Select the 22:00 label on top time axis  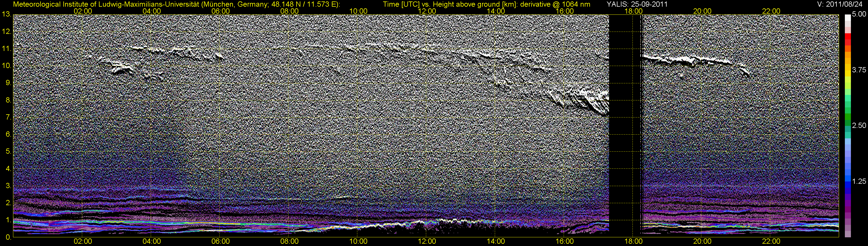[x=771, y=11]
